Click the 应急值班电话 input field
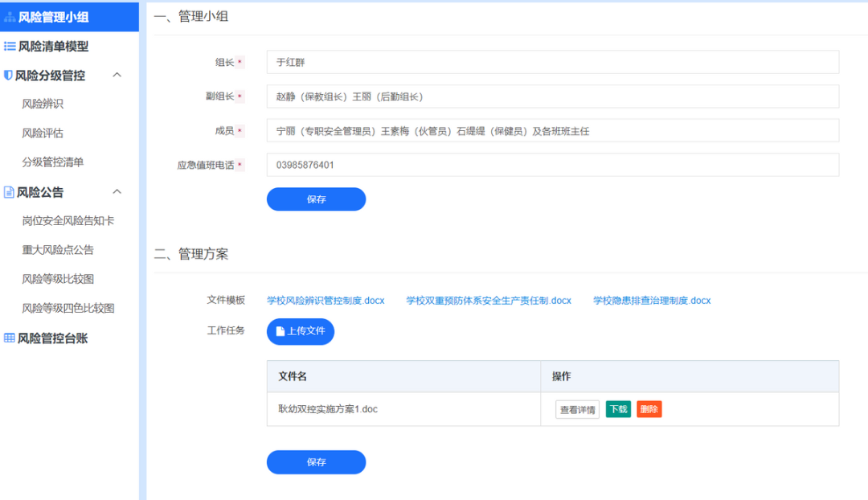 [552, 164]
